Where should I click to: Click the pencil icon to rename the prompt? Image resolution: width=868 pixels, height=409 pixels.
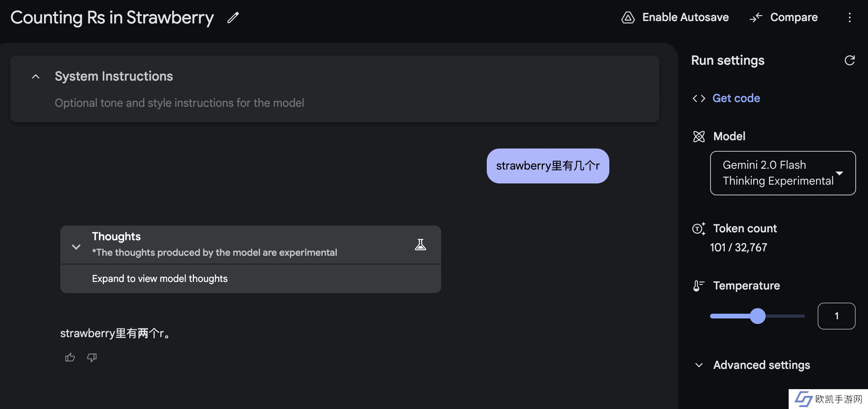pos(233,17)
